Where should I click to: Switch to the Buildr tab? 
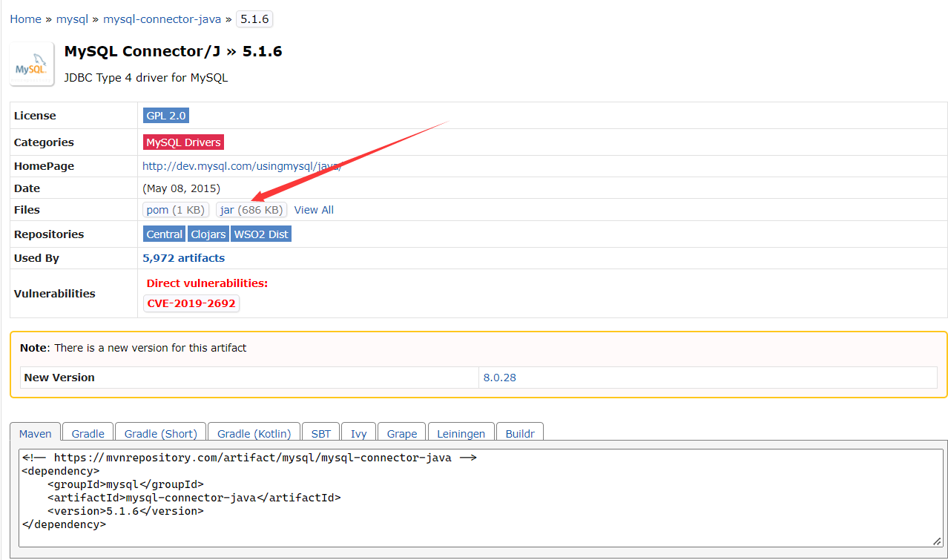pos(520,433)
